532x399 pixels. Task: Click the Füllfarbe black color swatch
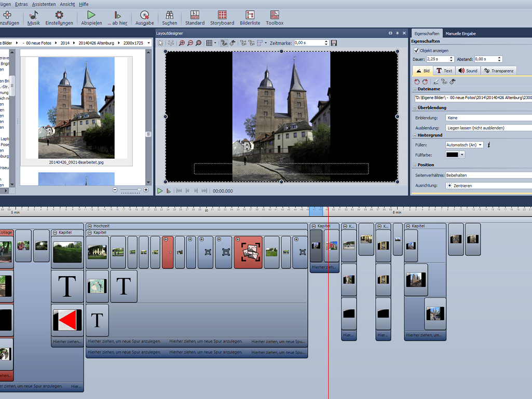click(x=452, y=155)
